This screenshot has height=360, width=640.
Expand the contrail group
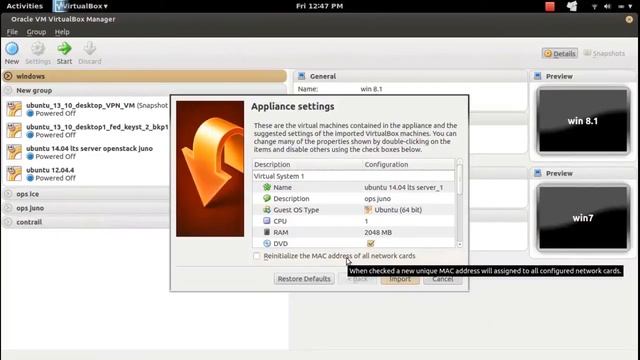(x=8, y=222)
